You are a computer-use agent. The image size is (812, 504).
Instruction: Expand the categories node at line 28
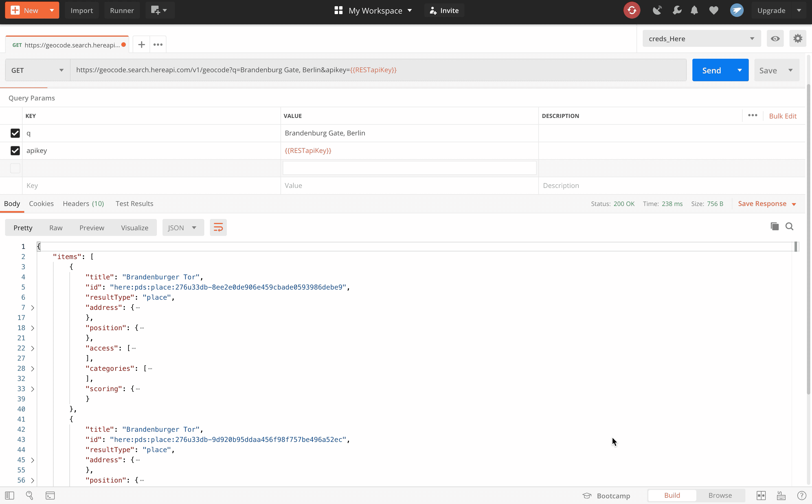[33, 369]
